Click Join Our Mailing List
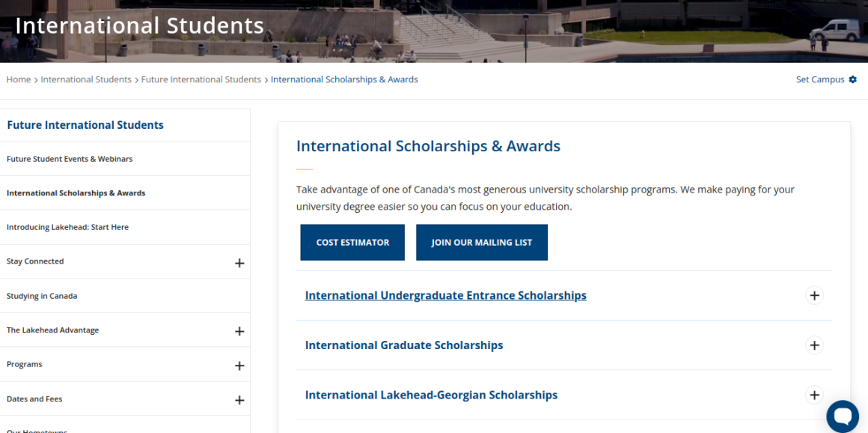This screenshot has height=433, width=868. click(482, 242)
